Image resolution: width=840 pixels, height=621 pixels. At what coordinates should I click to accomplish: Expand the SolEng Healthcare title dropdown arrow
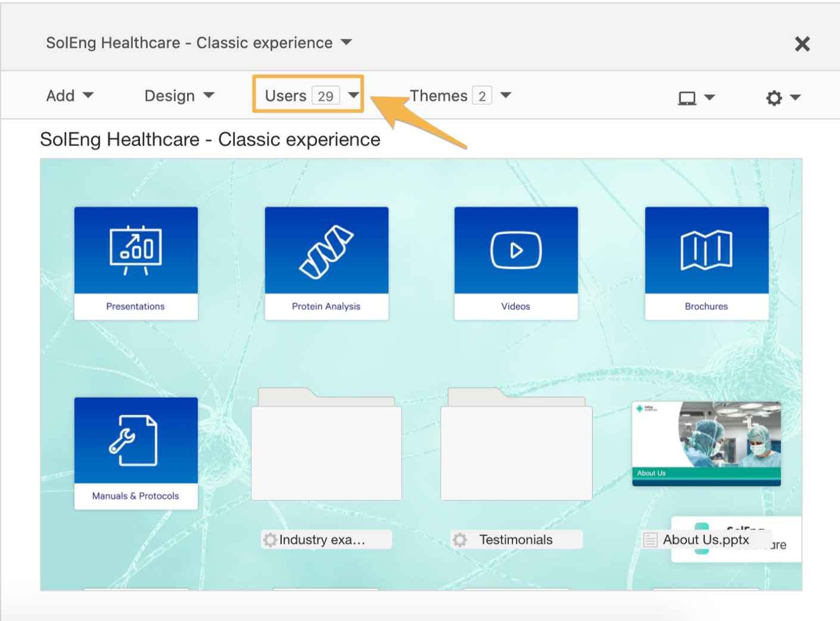346,42
